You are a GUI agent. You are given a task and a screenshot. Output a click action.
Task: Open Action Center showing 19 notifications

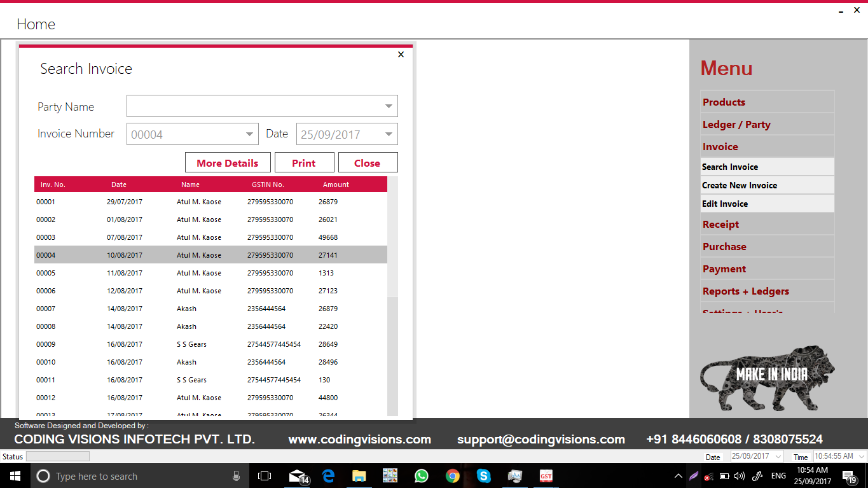(849, 476)
